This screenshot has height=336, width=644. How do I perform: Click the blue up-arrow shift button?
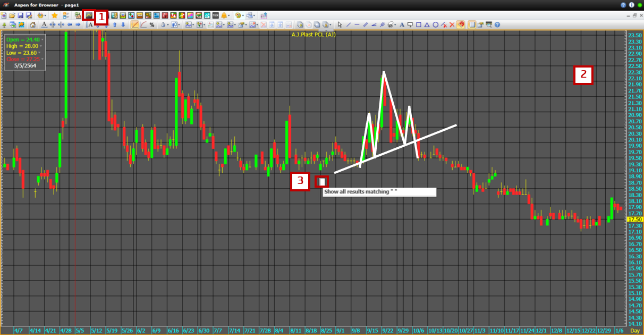point(115,24)
